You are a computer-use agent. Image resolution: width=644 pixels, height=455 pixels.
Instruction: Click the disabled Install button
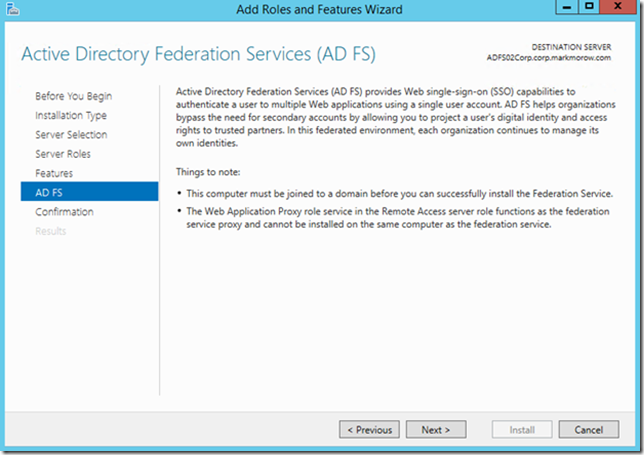click(522, 430)
